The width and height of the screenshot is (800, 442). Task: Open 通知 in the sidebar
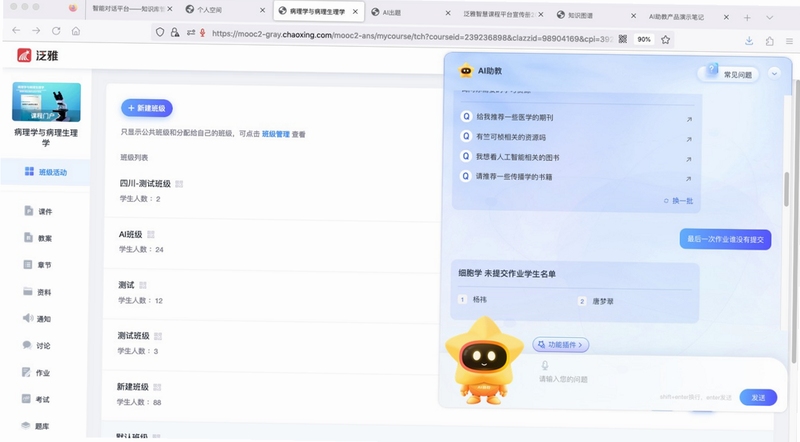pos(37,318)
